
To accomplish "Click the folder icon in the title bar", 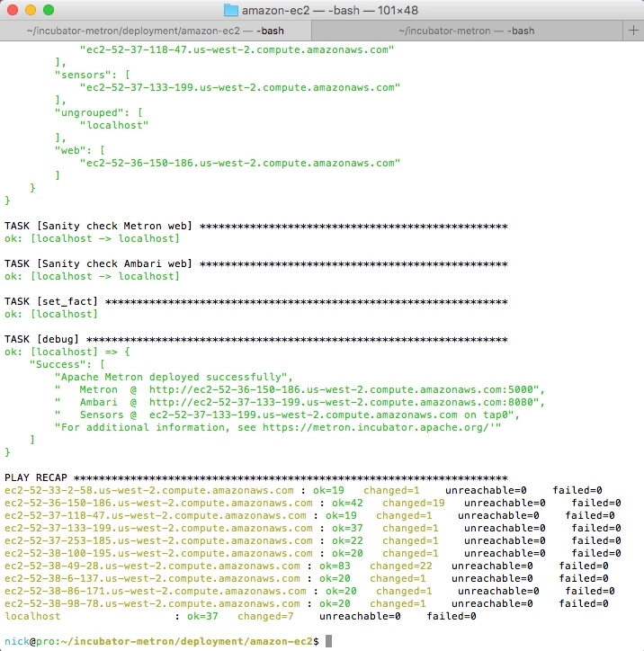I will 231,10.
